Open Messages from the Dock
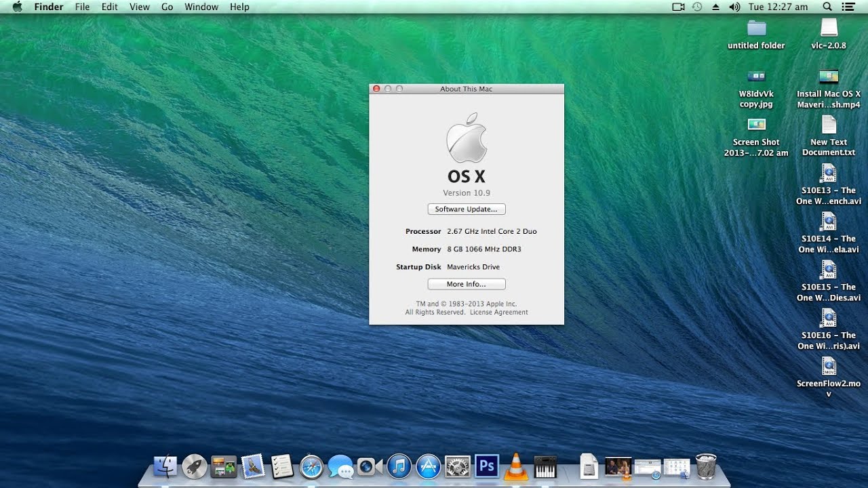 342,466
